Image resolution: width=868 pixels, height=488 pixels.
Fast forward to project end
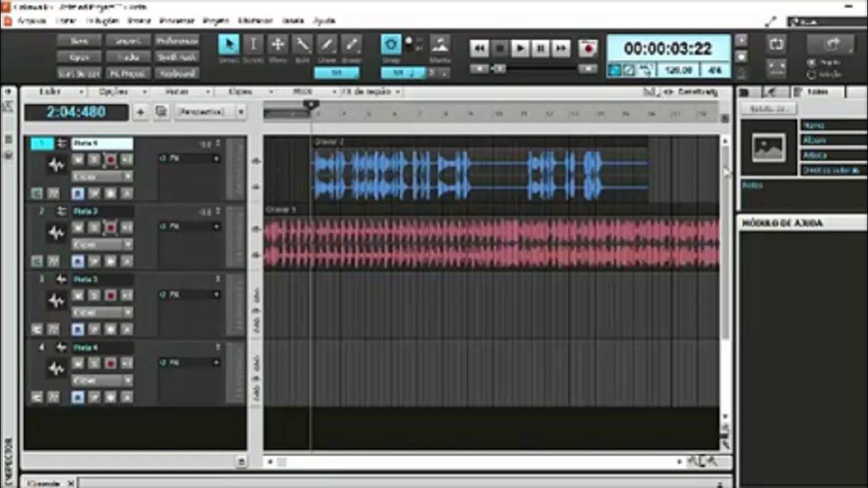(561, 48)
